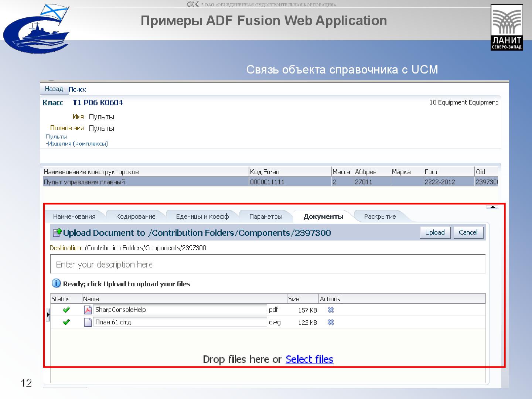This screenshot has width=532, height=399.
Task: Open the Select files link
Action: click(x=309, y=359)
